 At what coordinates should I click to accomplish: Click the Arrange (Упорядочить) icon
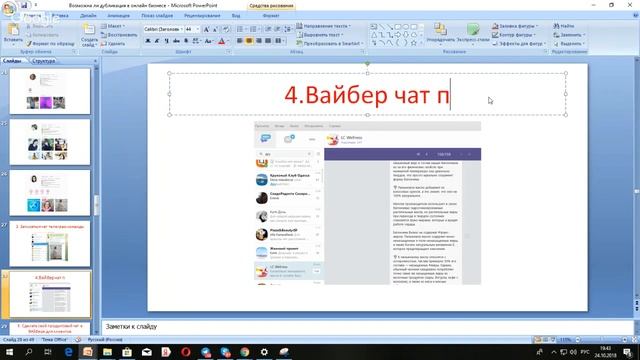(440, 29)
